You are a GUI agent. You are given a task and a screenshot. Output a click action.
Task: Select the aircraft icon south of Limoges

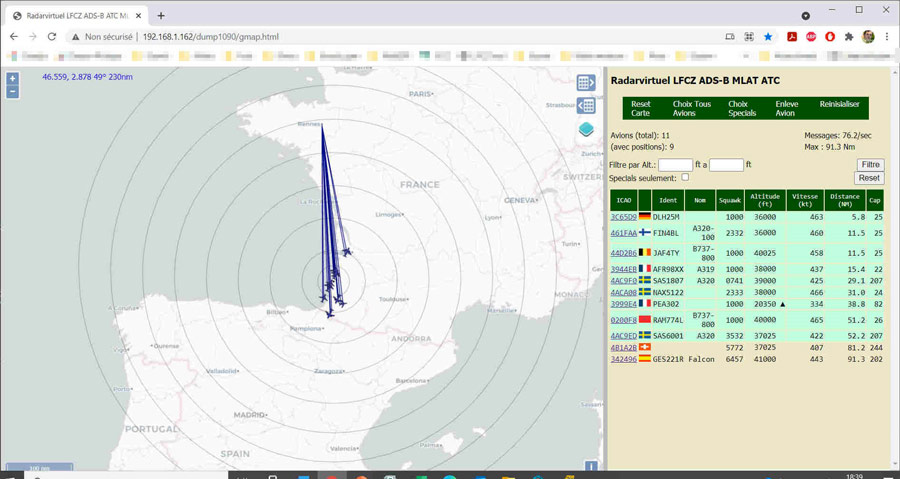tap(347, 252)
